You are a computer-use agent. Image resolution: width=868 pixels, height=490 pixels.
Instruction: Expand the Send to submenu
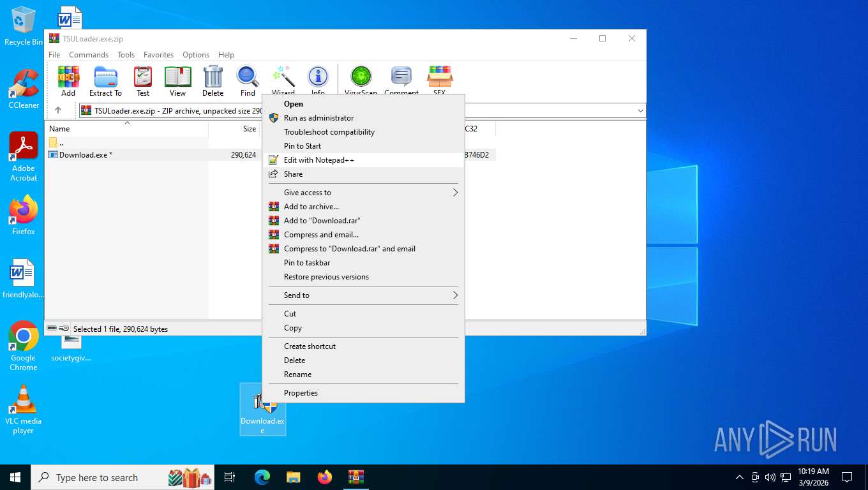(363, 295)
